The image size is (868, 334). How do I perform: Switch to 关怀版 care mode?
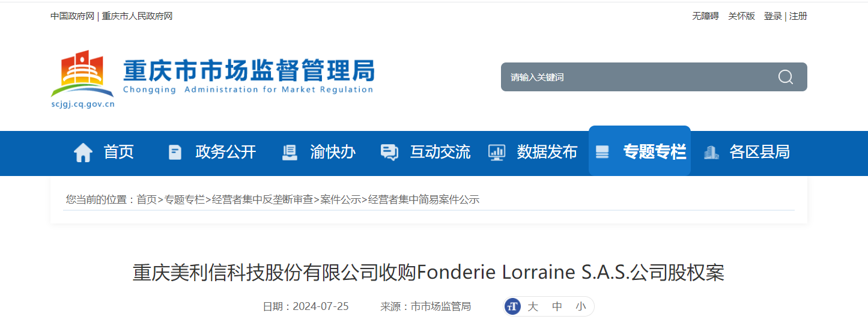(x=741, y=16)
